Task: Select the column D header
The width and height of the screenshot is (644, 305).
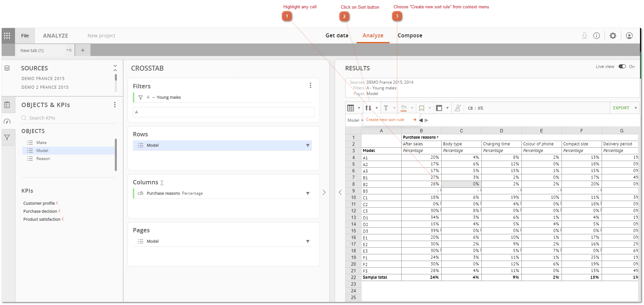Action: 501,131
